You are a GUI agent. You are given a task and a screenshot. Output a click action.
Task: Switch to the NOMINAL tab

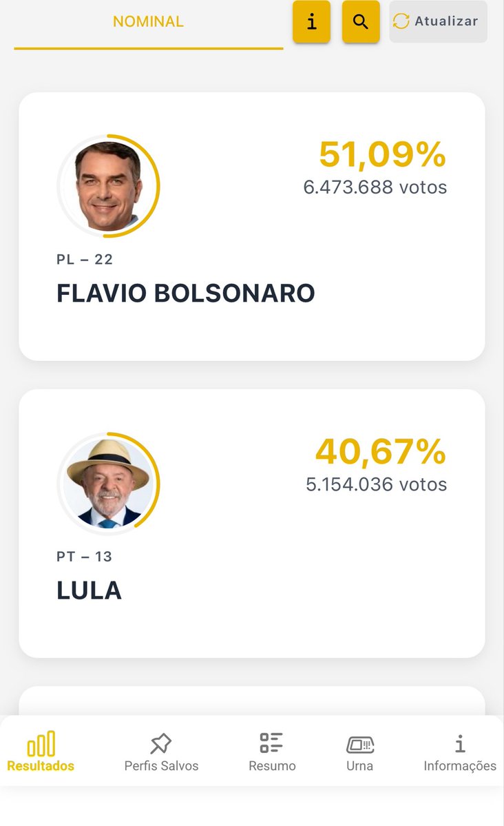click(x=148, y=21)
